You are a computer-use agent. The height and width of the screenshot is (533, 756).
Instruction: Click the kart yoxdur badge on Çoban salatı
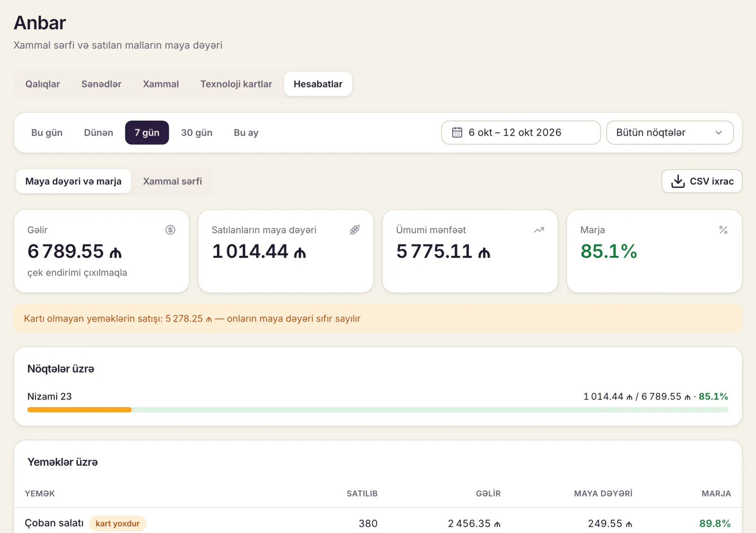[118, 524]
